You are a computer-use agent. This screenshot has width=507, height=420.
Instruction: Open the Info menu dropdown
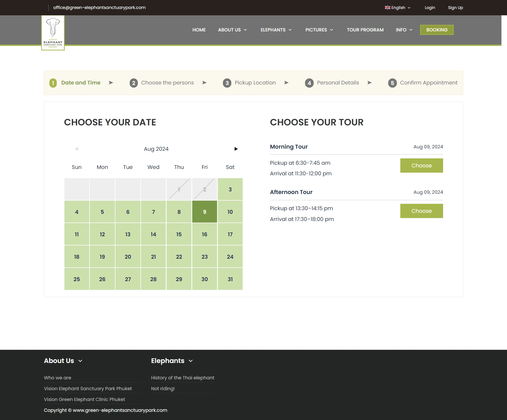(x=404, y=30)
